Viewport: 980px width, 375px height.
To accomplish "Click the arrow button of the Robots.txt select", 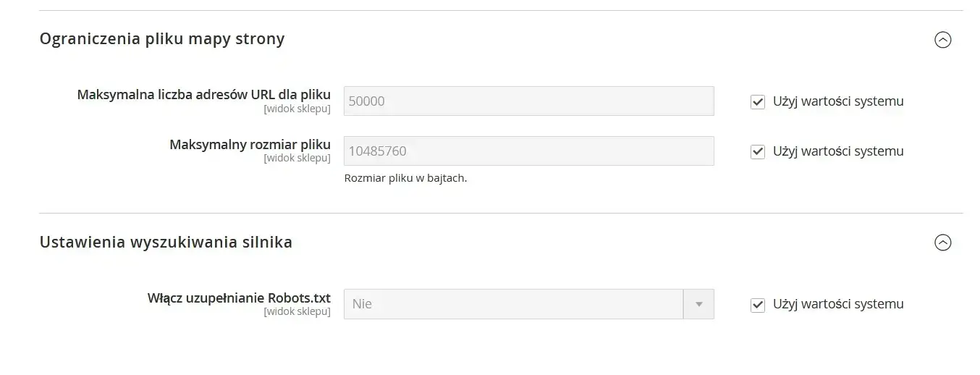I will pyautogui.click(x=698, y=304).
